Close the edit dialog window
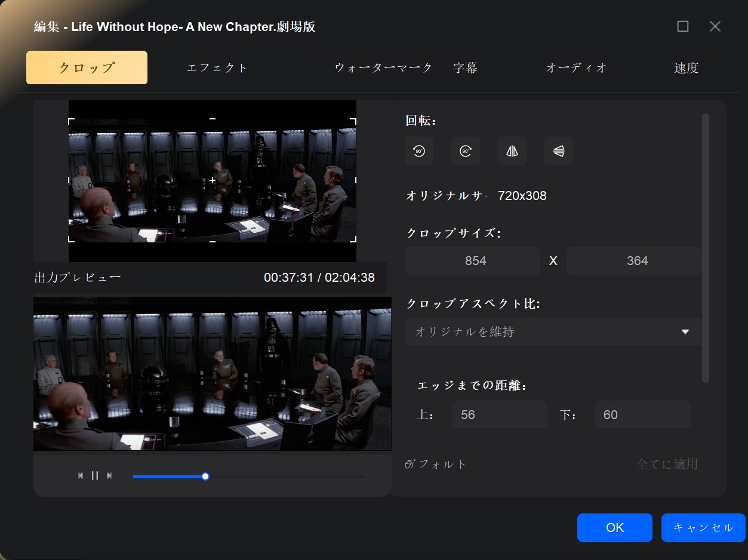The image size is (748, 560). [715, 26]
